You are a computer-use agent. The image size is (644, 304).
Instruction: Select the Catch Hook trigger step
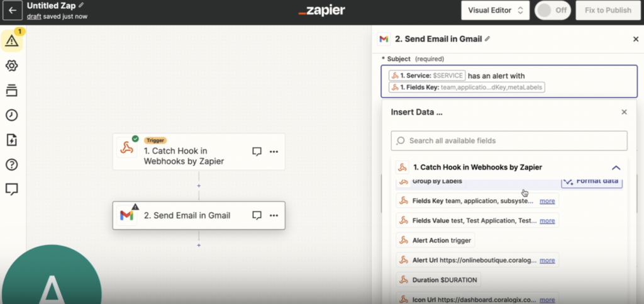point(199,152)
